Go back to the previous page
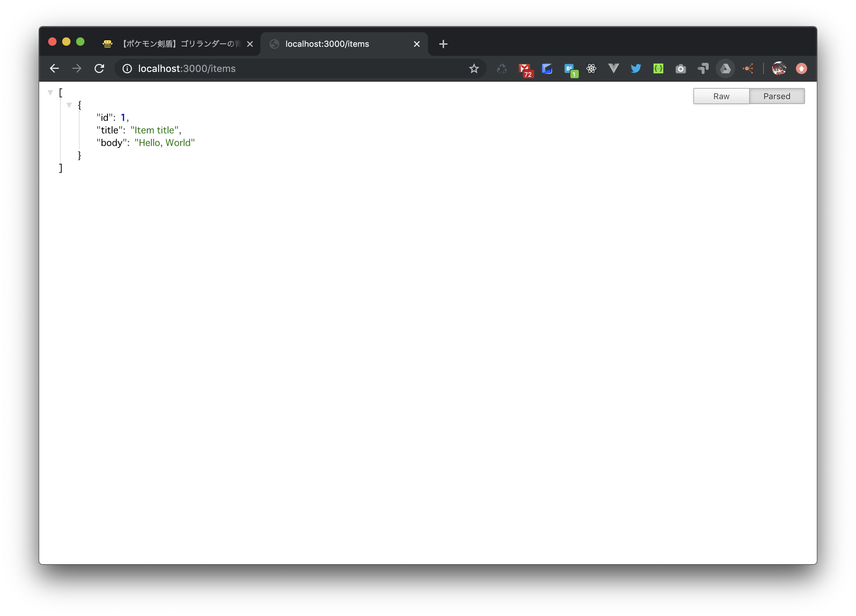This screenshot has height=616, width=856. [x=54, y=69]
